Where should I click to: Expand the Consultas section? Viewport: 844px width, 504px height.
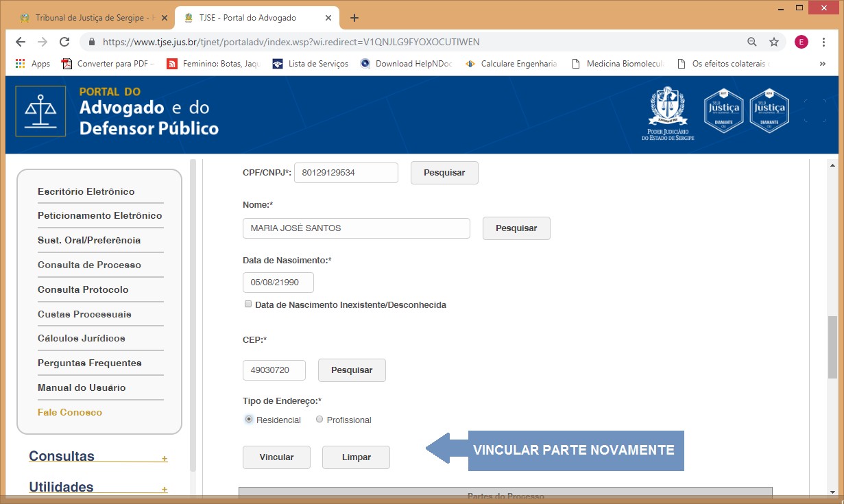pyautogui.click(x=165, y=458)
